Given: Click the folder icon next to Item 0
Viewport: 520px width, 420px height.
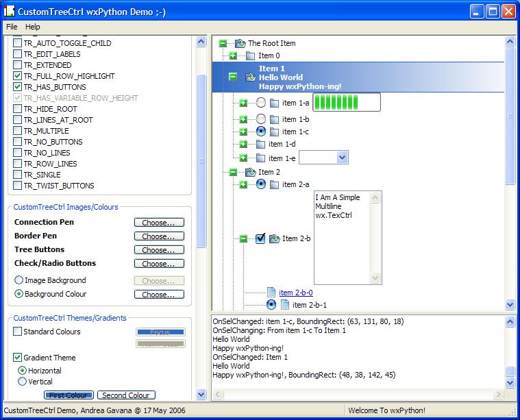Looking at the screenshot, I should click(250, 55).
